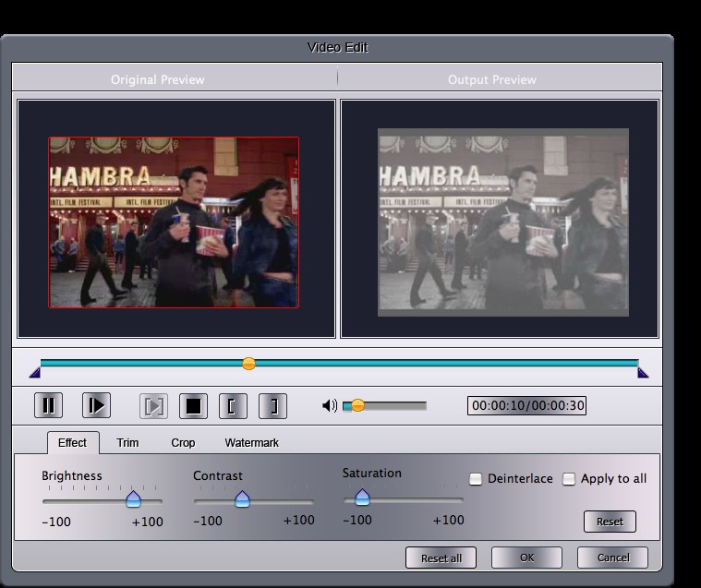Screen dimensions: 701x588
Task: Click the Original Preview header label
Action: [158, 79]
